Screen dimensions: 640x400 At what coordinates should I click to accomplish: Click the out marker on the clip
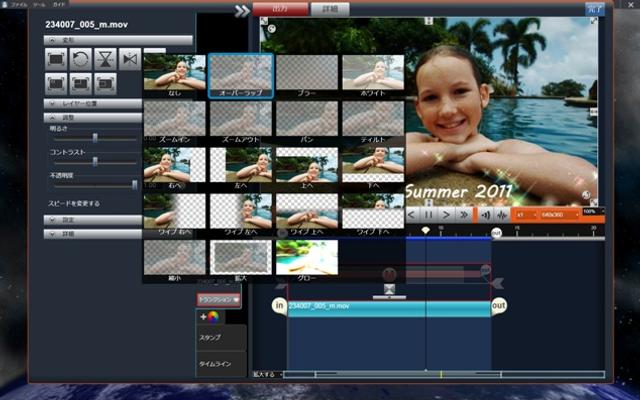[x=499, y=306]
